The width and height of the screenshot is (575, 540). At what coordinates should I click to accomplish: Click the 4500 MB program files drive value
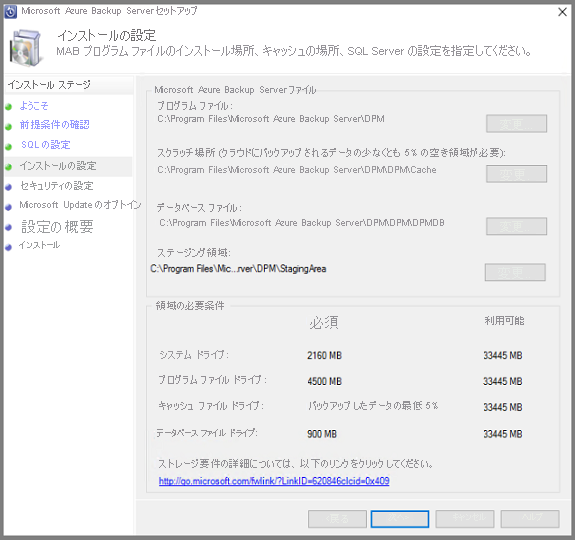[325, 381]
